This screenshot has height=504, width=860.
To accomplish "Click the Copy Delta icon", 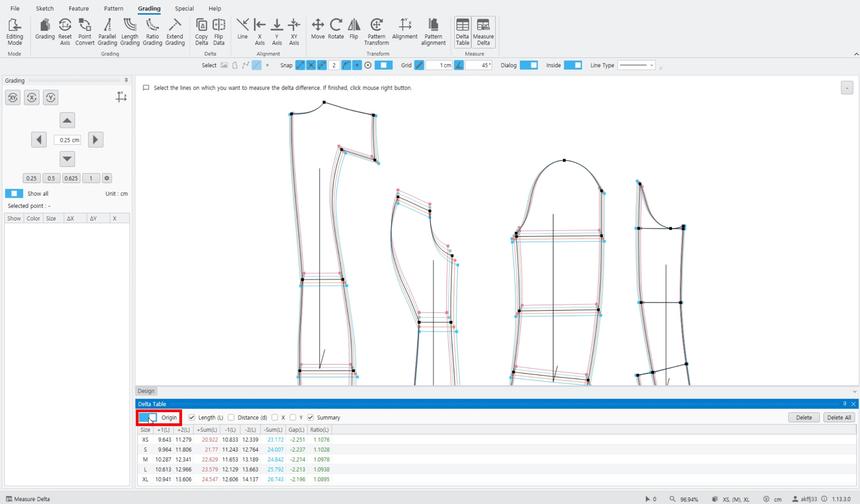I will (201, 32).
